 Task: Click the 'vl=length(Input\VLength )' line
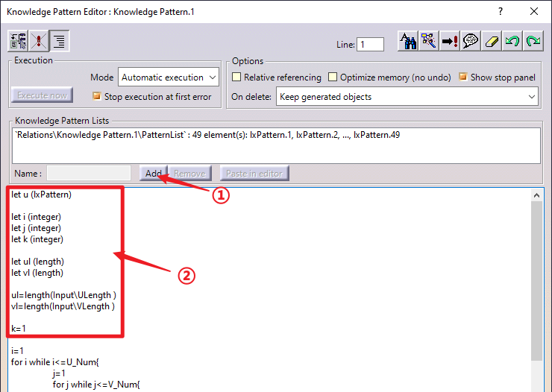[x=63, y=306]
